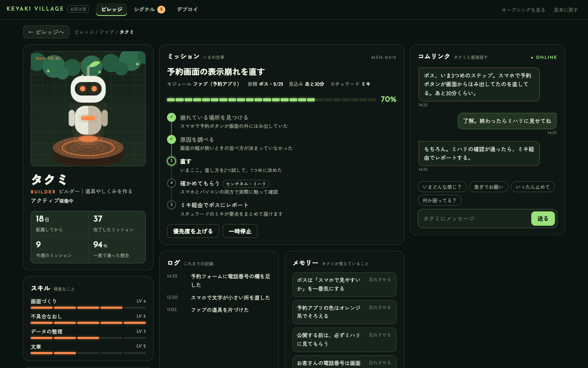Send quick reply いまどんな感じ？
The width and height of the screenshot is (588, 368).
pyautogui.click(x=442, y=187)
